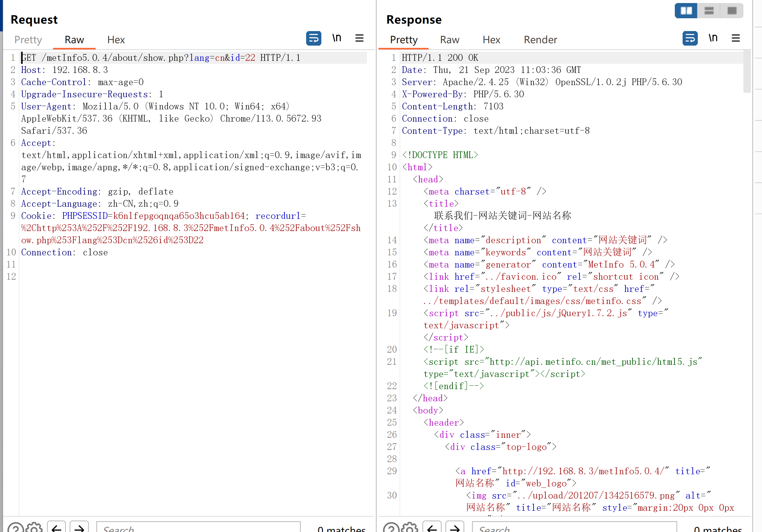The width and height of the screenshot is (762, 532).
Task: Open help icon below Response panel
Action: coord(391,528)
